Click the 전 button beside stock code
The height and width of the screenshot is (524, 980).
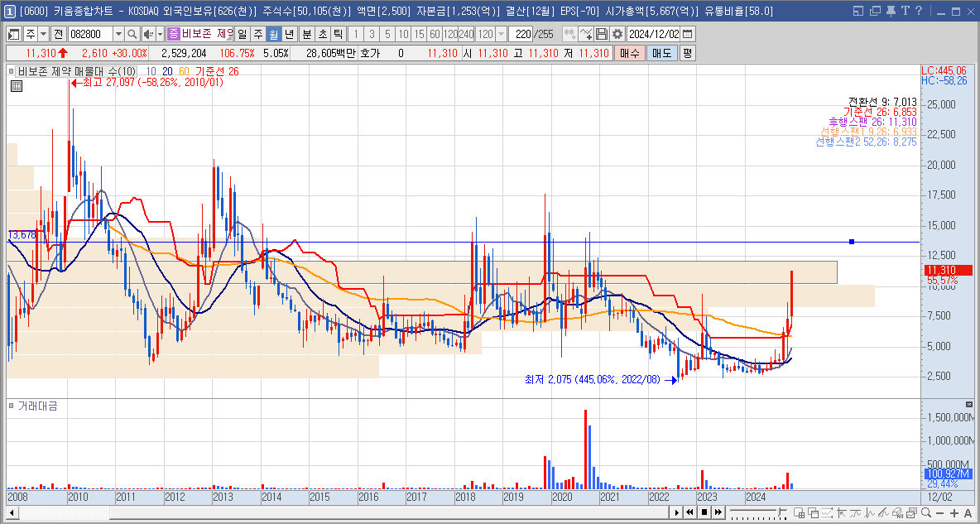pyautogui.click(x=57, y=35)
